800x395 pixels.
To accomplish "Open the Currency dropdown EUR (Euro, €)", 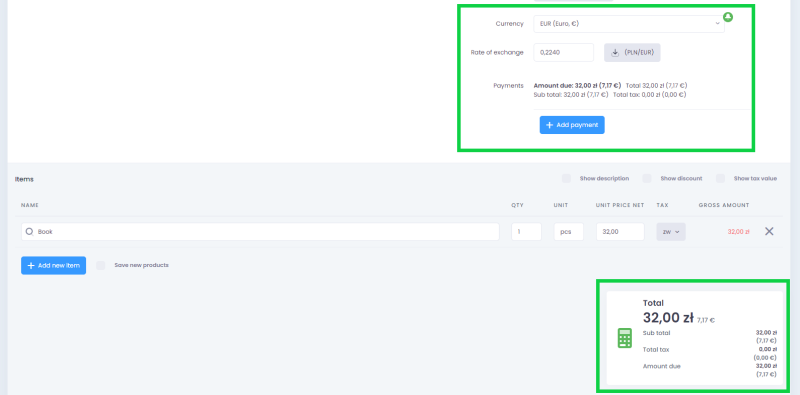I will (x=629, y=23).
